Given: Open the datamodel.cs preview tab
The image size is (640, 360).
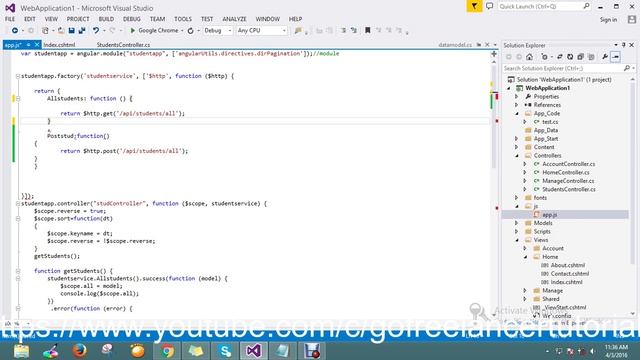Looking at the screenshot, I should click(x=455, y=45).
